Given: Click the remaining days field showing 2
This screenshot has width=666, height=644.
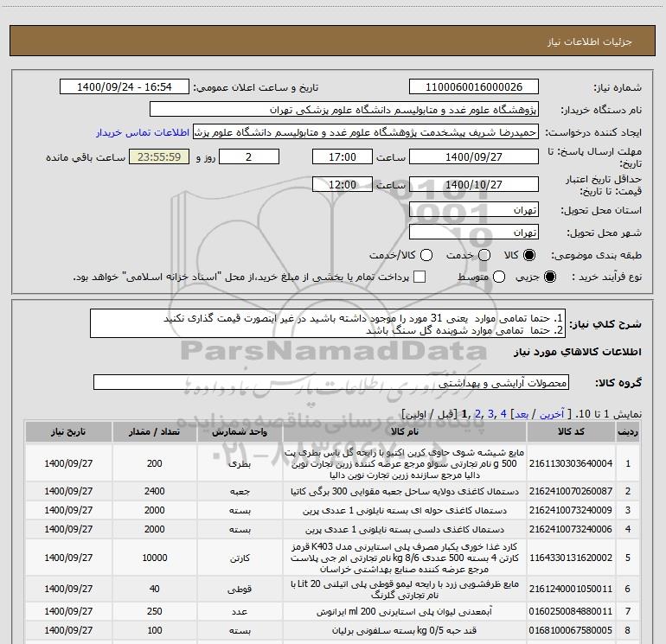Looking at the screenshot, I should point(249,156).
